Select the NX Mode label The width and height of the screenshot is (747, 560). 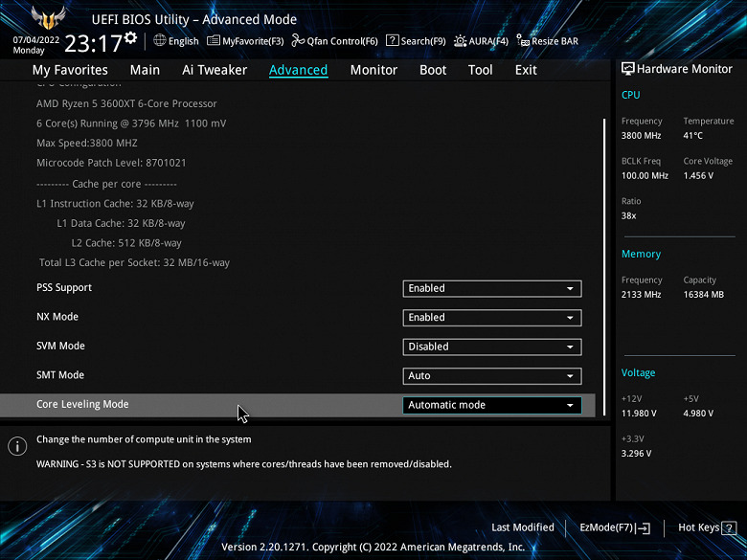pyautogui.click(x=57, y=317)
